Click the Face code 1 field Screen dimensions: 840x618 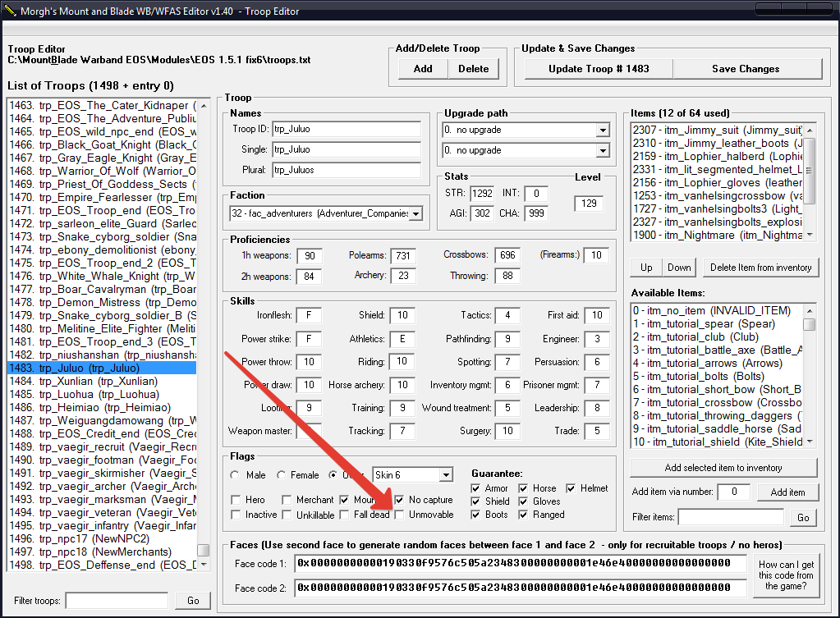click(x=521, y=563)
